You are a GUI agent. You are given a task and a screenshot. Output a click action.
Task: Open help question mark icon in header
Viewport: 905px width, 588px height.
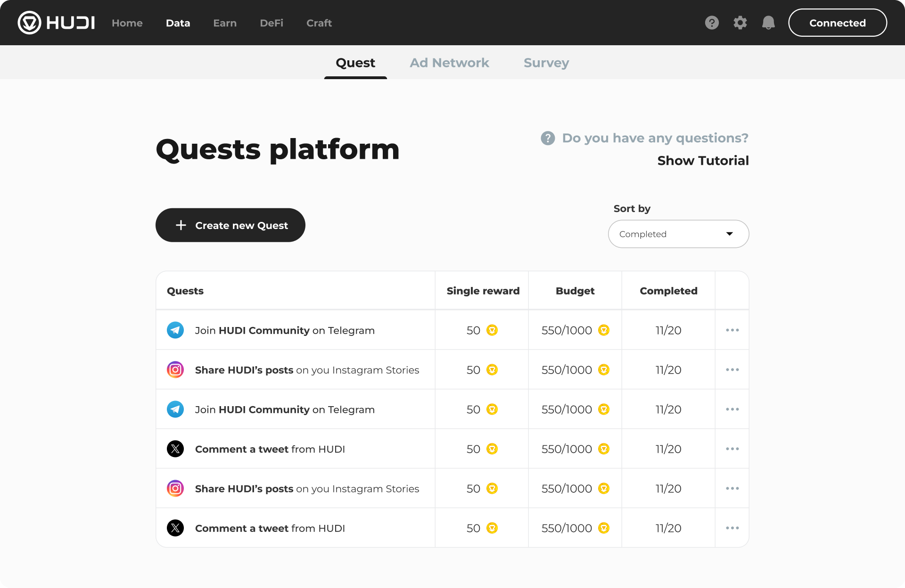coord(712,23)
